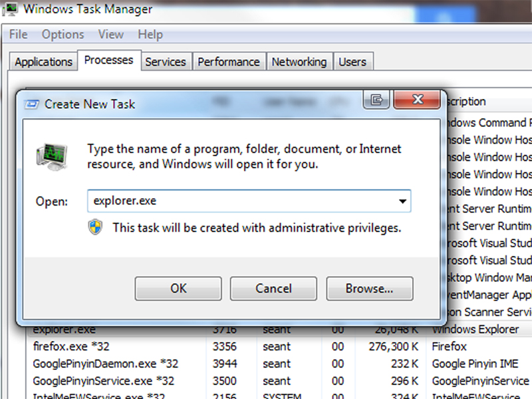Click PID 3500 cell
The width and height of the screenshot is (532, 399).
[225, 381]
